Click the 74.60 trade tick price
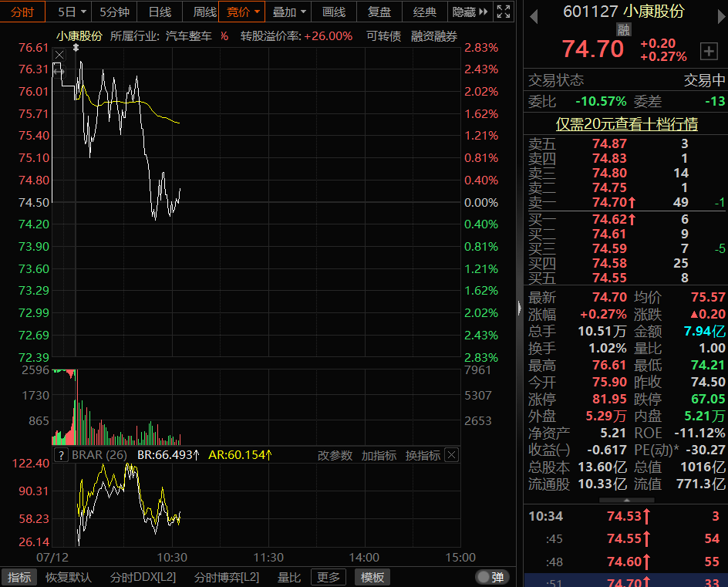This screenshot has height=587, width=728. [624, 562]
